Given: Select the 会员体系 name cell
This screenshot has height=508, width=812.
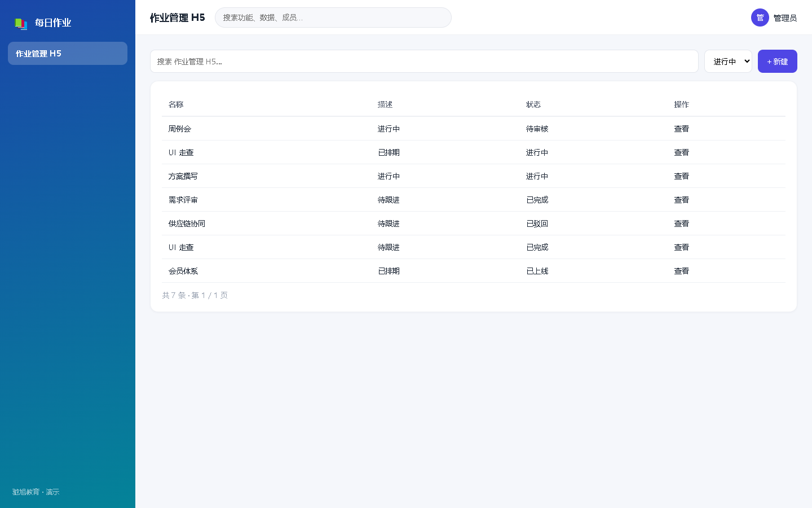Looking at the screenshot, I should [183, 271].
